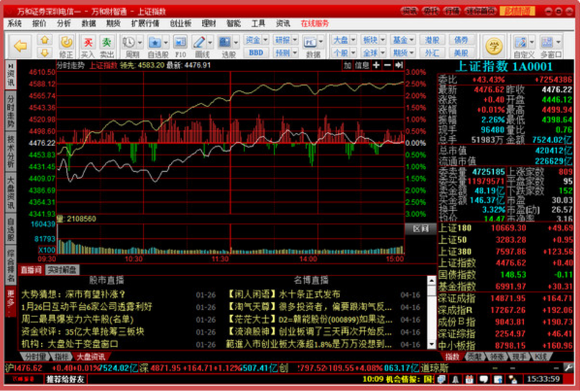
Task: Click the BBD button
Action: (256, 53)
